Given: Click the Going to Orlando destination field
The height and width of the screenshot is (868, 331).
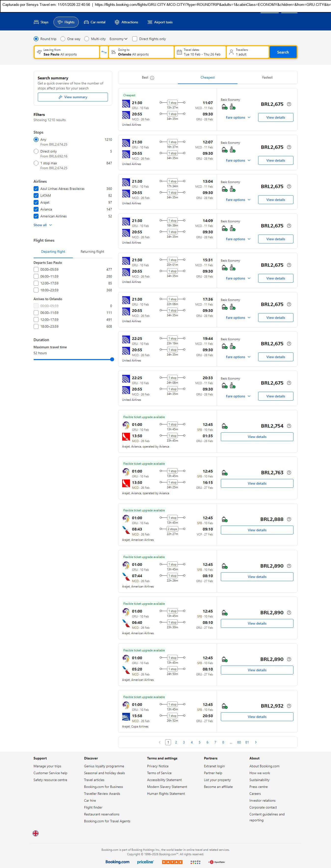Looking at the screenshot, I should point(141,52).
